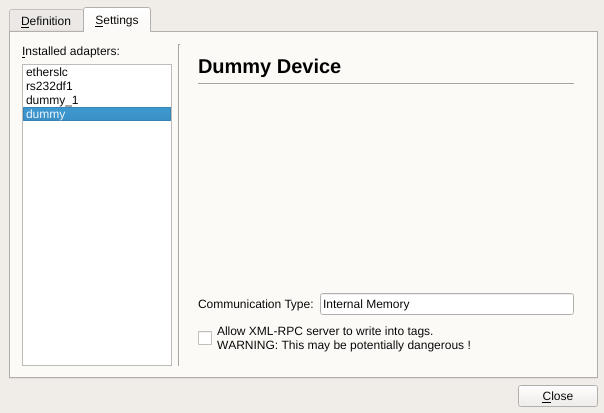Click the highlighted dummy adapter entry
This screenshot has height=413, width=604.
96,114
